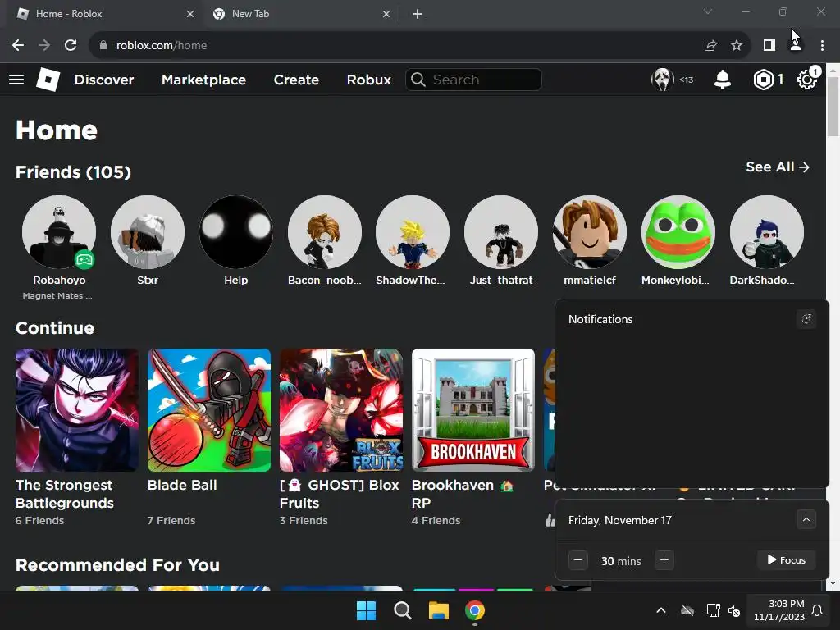
Task: Open the Blade Ball game tile
Action: pos(209,410)
